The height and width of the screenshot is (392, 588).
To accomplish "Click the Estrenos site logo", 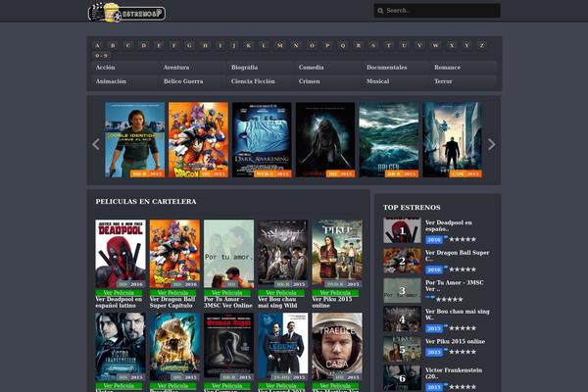I will click(126, 13).
